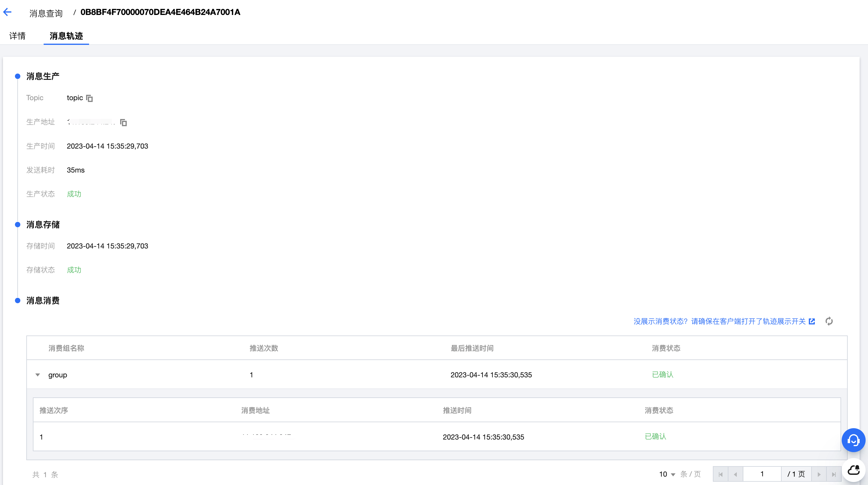The width and height of the screenshot is (868, 485).
Task: Click the inner row 已确认 status
Action: [x=655, y=437]
